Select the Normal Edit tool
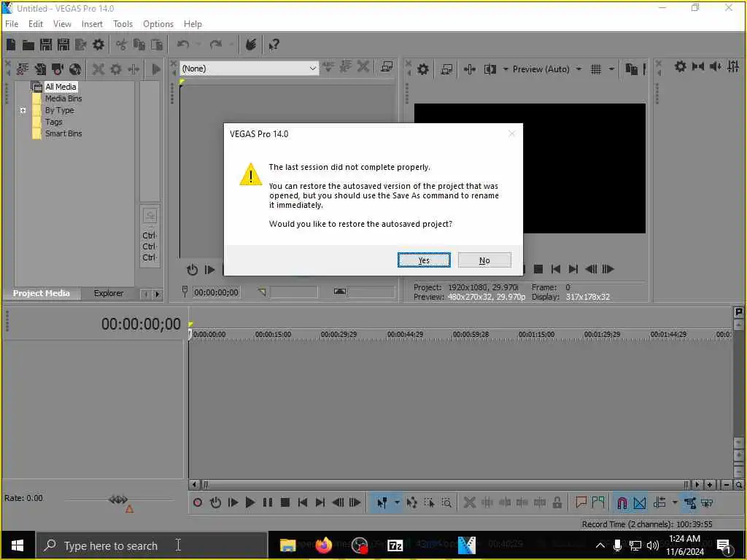The image size is (747, 560). 382,502
